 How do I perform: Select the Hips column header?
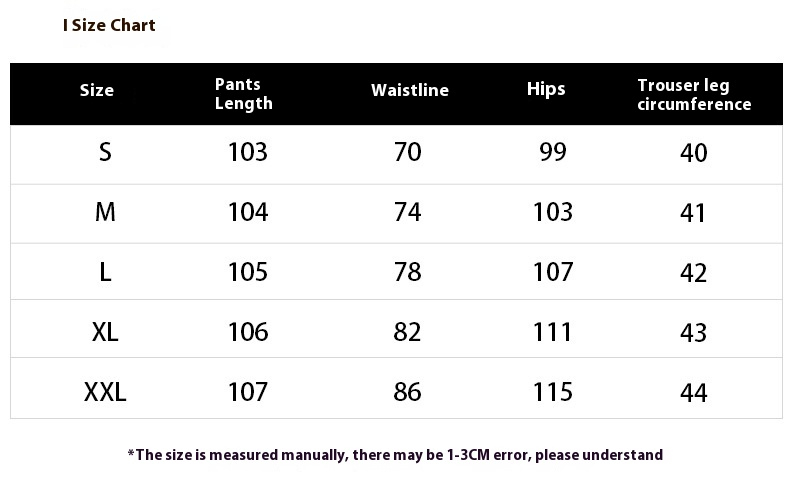(546, 89)
